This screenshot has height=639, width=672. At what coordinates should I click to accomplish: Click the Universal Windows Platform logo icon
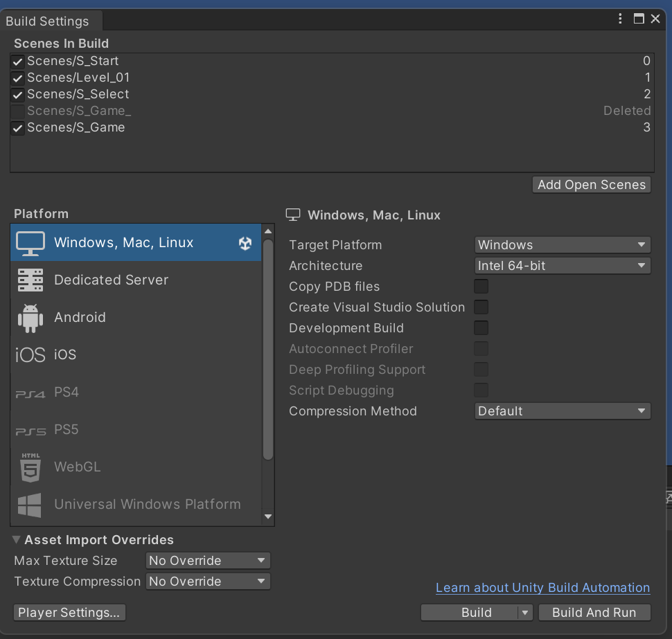click(x=30, y=505)
